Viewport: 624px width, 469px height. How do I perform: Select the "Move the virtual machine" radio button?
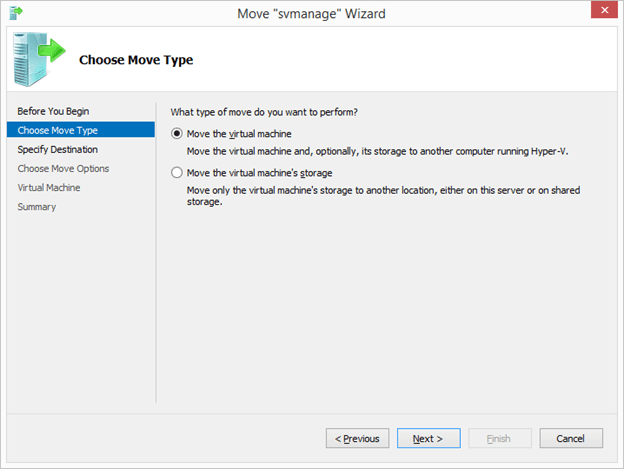click(x=178, y=133)
